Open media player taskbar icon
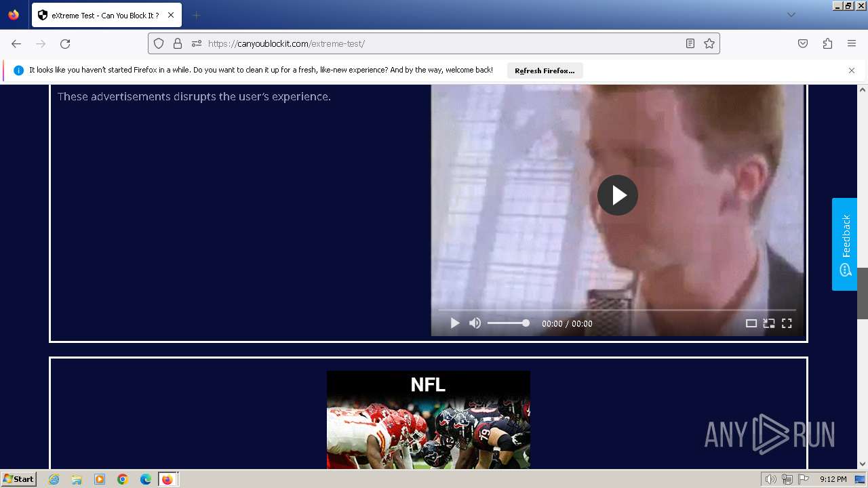868x488 pixels. [x=100, y=479]
